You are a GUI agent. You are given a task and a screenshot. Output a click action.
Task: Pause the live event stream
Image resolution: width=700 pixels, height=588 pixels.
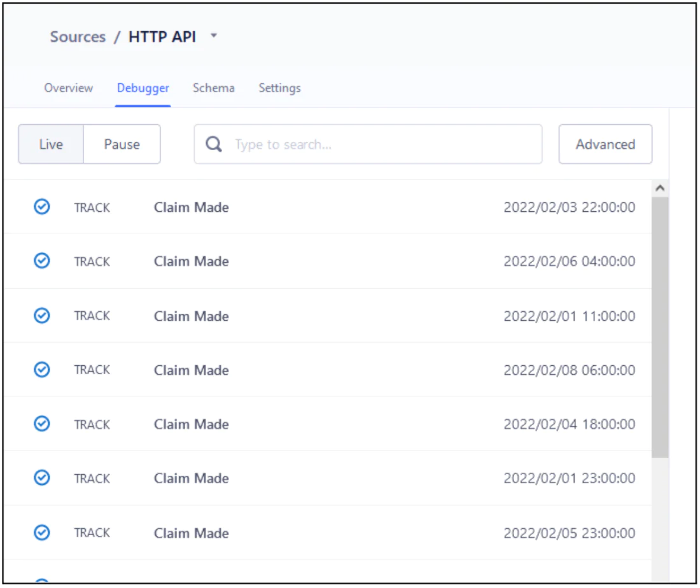tap(122, 144)
